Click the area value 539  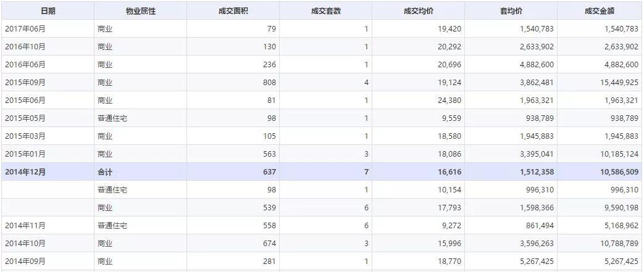tap(269, 208)
